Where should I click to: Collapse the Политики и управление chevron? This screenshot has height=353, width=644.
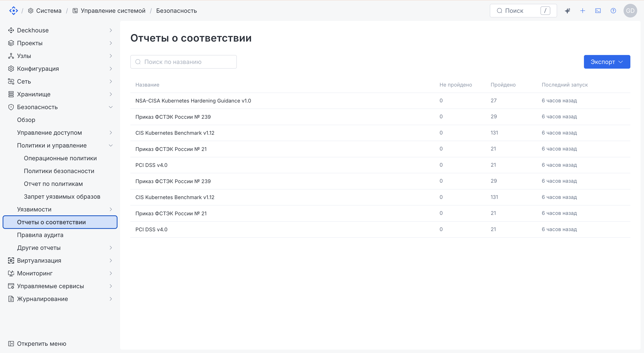tap(111, 145)
